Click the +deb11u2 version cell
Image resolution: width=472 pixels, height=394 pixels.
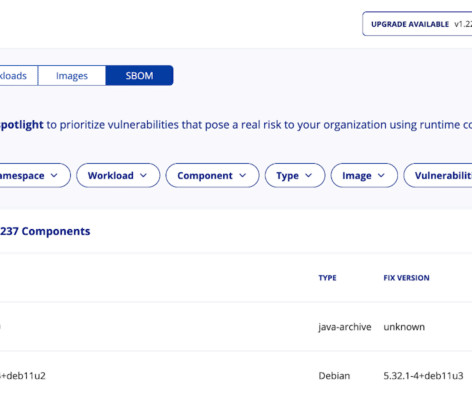[23, 376]
